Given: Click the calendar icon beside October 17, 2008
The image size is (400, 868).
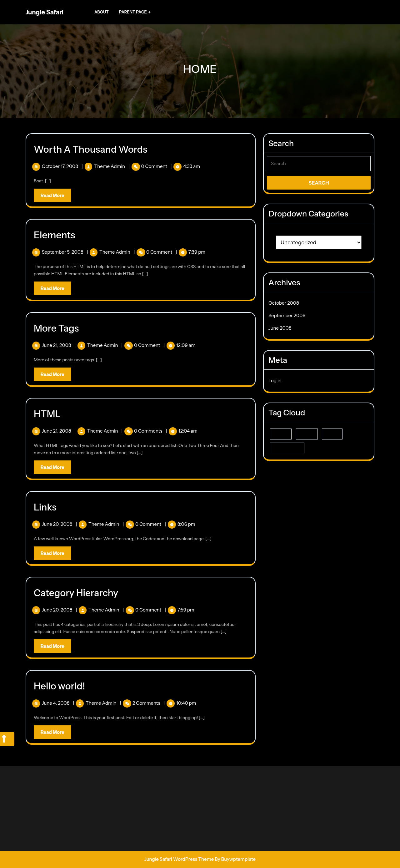Looking at the screenshot, I should (36, 167).
